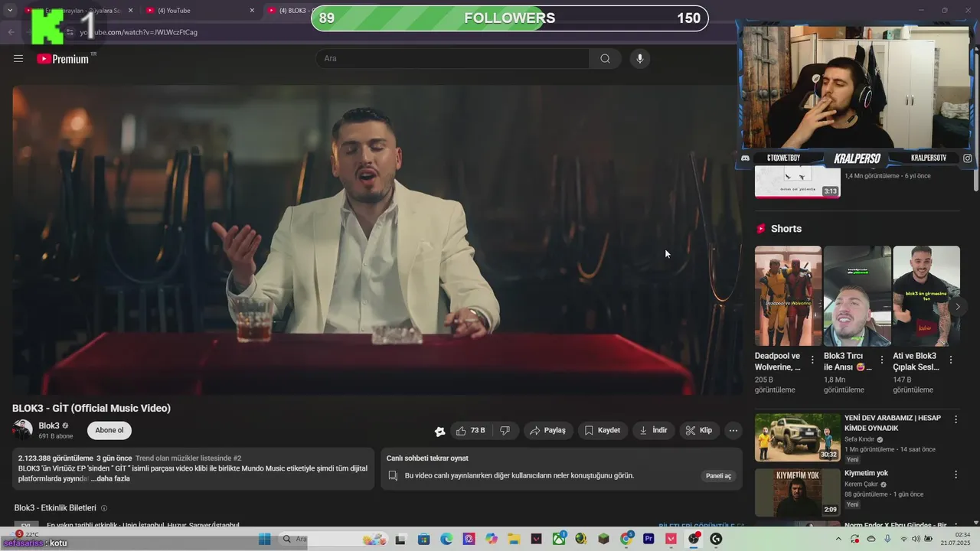The height and width of the screenshot is (551, 980).
Task: Open Logitech G HUB from taskbar
Action: click(x=717, y=540)
